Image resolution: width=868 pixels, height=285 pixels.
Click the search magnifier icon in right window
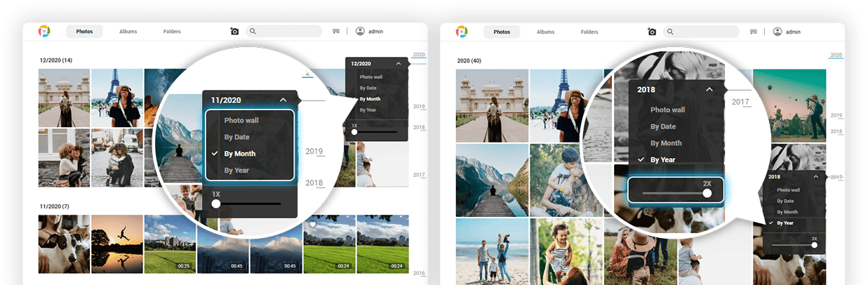(670, 32)
